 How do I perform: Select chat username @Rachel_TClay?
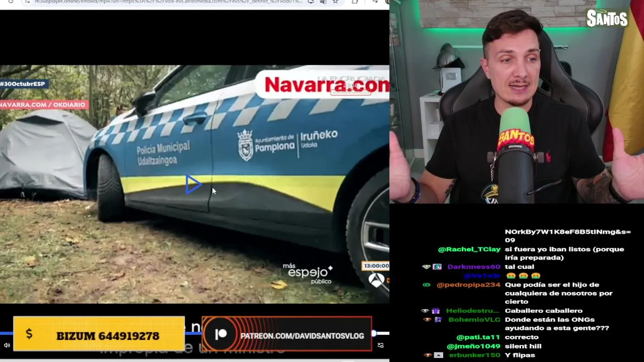coord(469,249)
